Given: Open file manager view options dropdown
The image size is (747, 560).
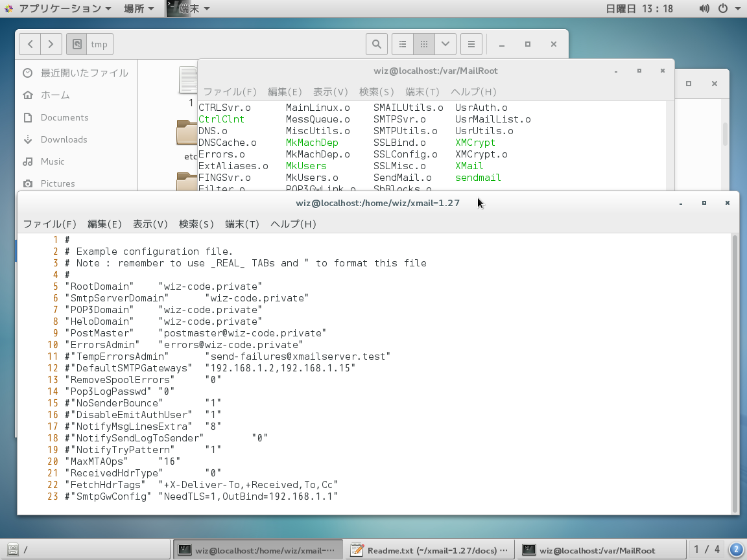Looking at the screenshot, I should pos(445,44).
